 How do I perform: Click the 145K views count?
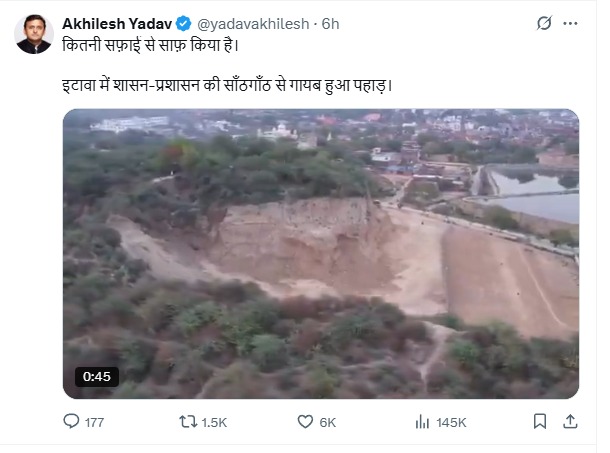(452, 423)
